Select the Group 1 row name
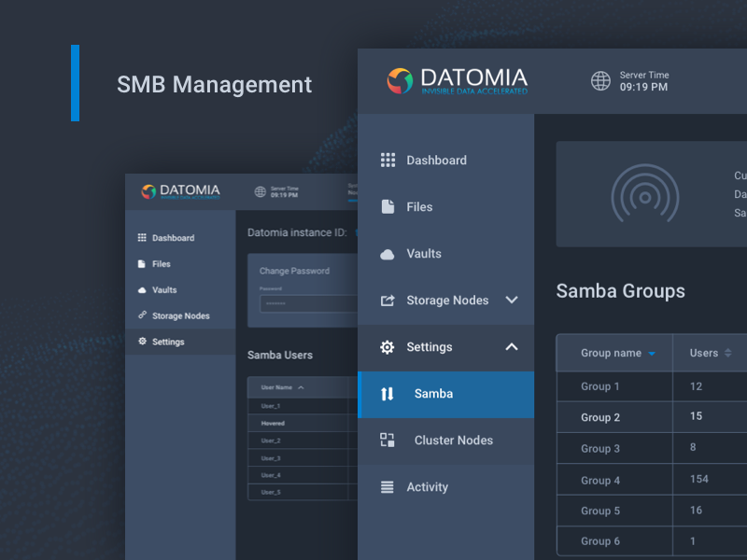This screenshot has width=747, height=560. point(599,386)
